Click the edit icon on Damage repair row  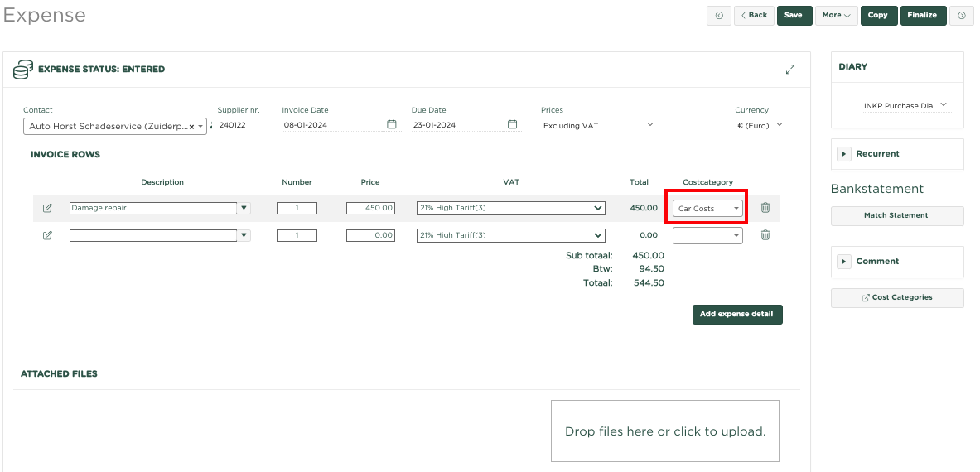[47, 208]
